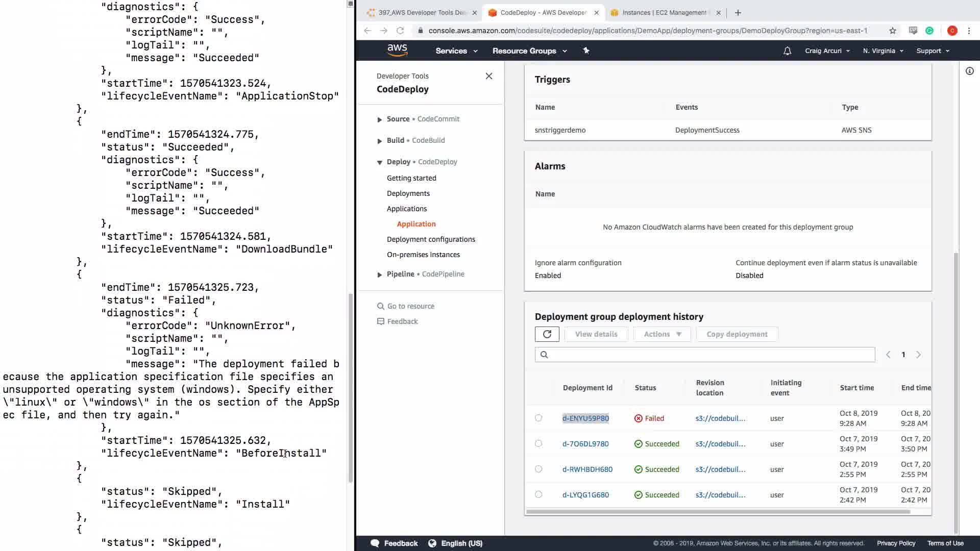
Task: Go to Deployment configurations page
Action: point(430,239)
